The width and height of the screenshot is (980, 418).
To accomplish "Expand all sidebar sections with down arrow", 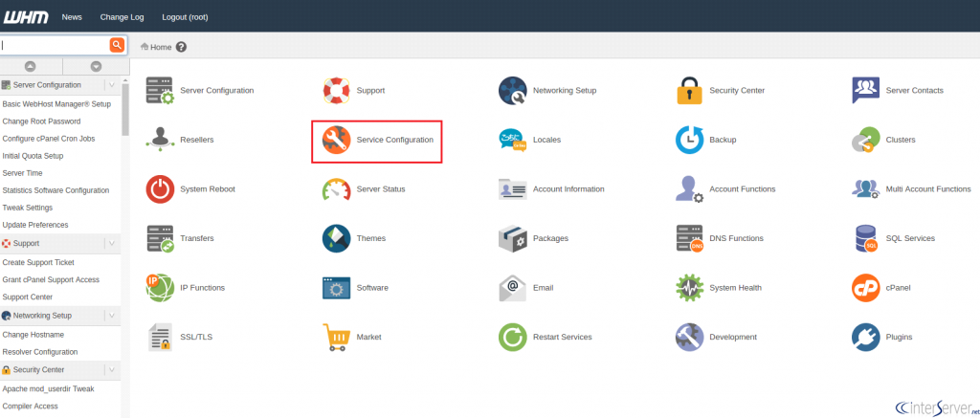I will coord(96,66).
